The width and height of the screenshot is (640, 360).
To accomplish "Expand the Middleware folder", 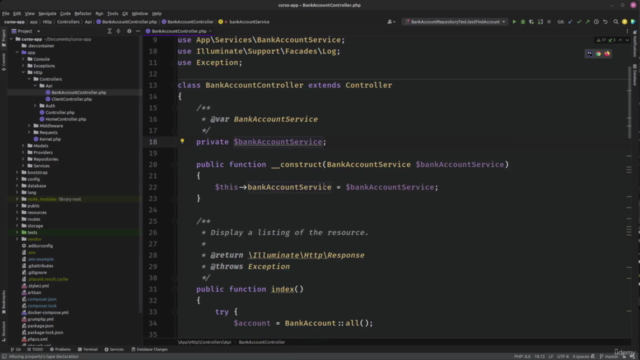I will 29,126.
